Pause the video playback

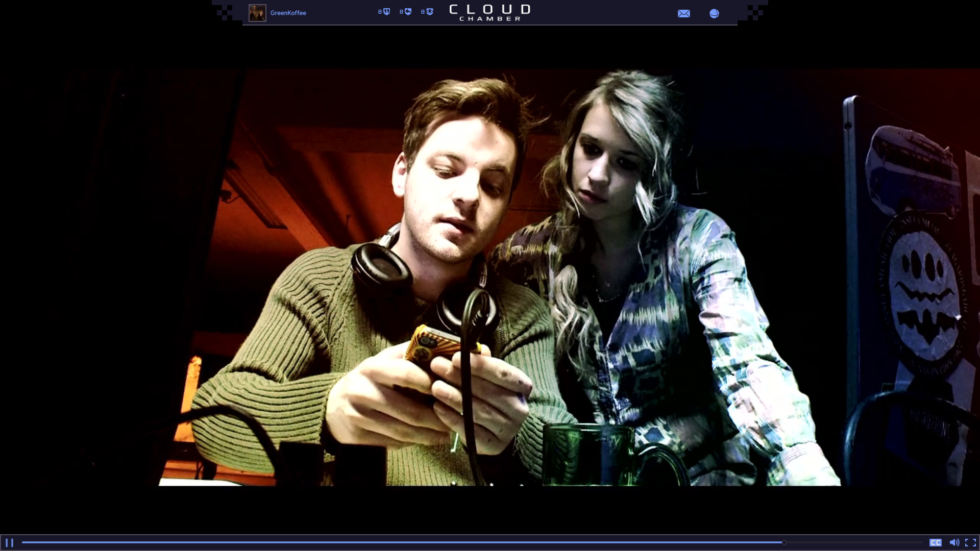pos(9,543)
